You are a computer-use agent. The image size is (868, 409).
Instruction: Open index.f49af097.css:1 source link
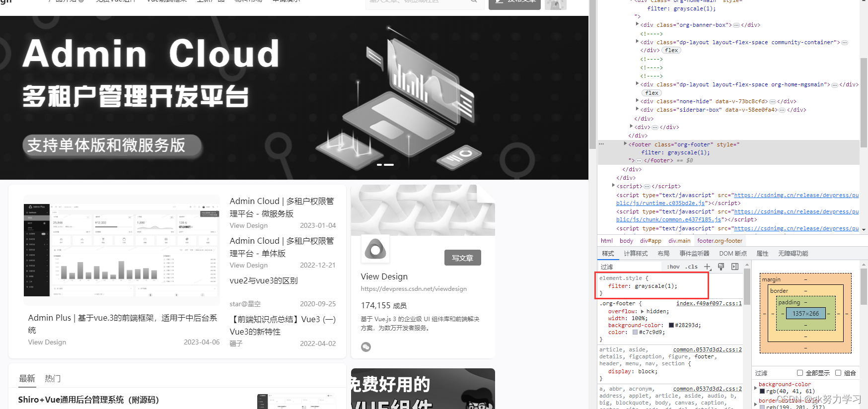[709, 303]
